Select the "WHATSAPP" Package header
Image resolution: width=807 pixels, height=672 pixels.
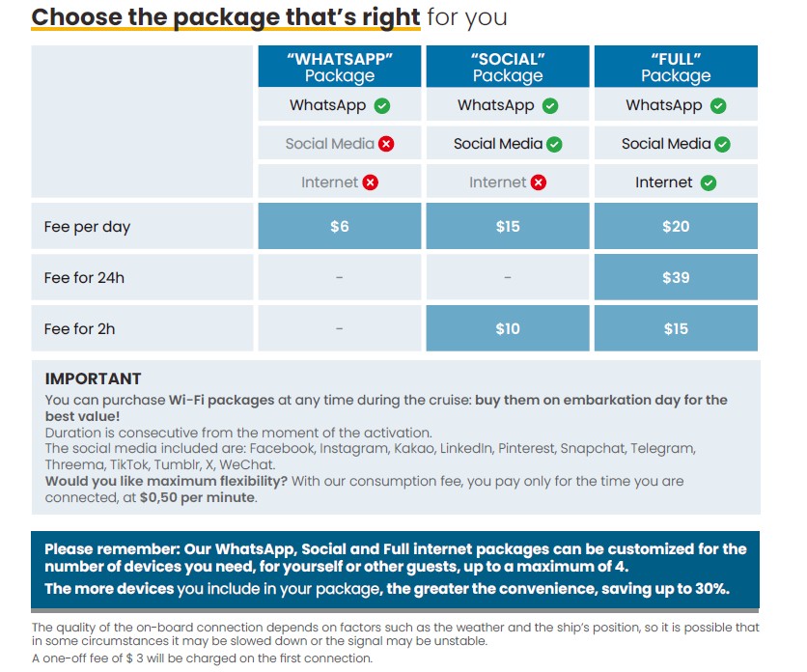(340, 67)
